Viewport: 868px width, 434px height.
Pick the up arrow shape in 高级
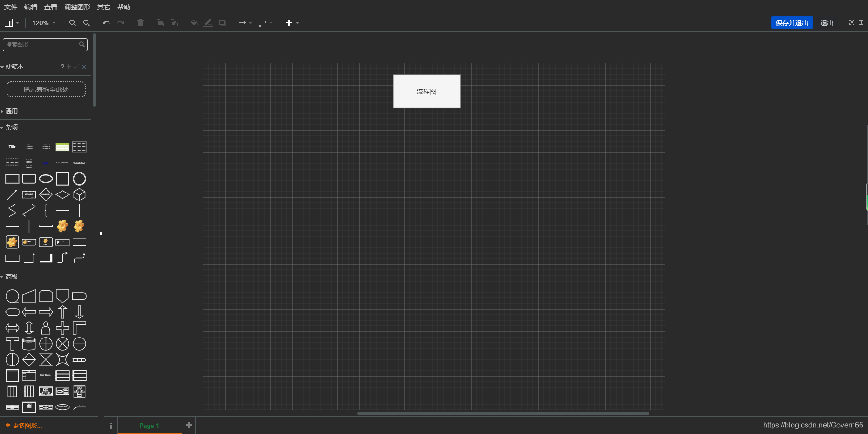[x=62, y=312]
